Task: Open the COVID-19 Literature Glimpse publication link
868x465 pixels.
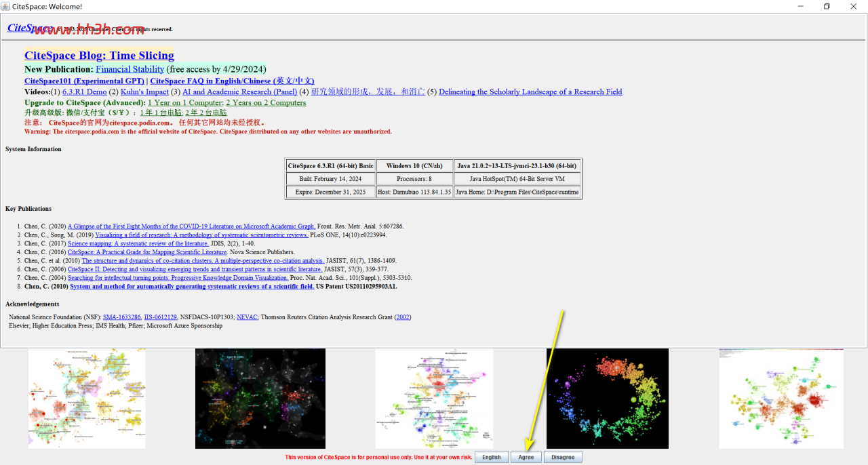Action: pyautogui.click(x=192, y=226)
